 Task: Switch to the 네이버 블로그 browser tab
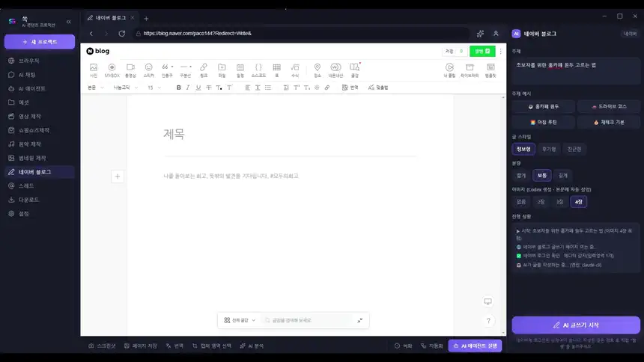110,18
